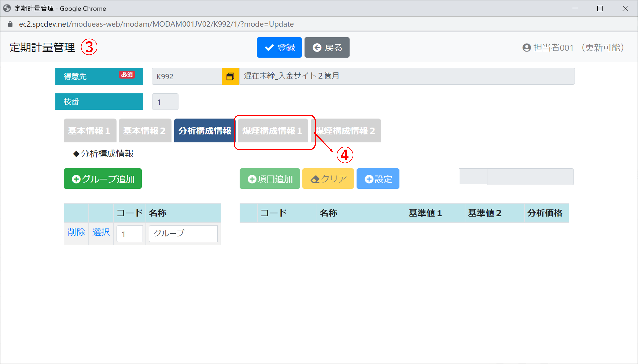Click the user avatar icon beside 担当者001
This screenshot has height=364, width=638.
pyautogui.click(x=527, y=48)
